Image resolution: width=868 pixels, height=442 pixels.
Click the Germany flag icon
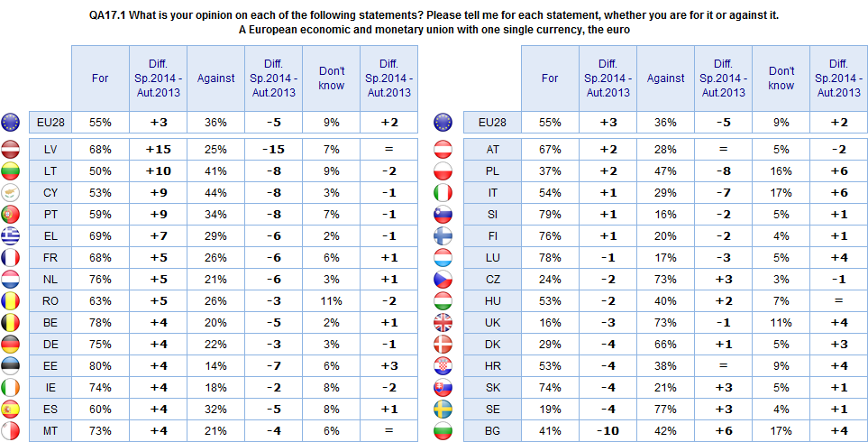pyautogui.click(x=13, y=344)
